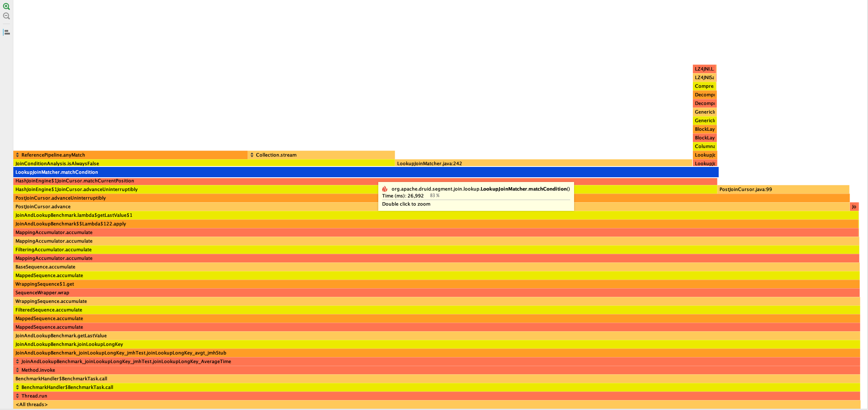Select the BaseSequence.accumulate frame
Image resolution: width=868 pixels, height=410 pixels.
pos(436,267)
